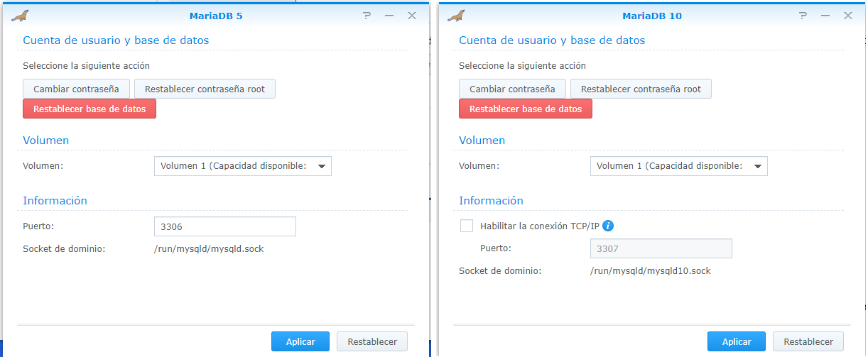Minimize the MariaDB 5 window
The width and height of the screenshot is (868, 357).
coord(389,16)
